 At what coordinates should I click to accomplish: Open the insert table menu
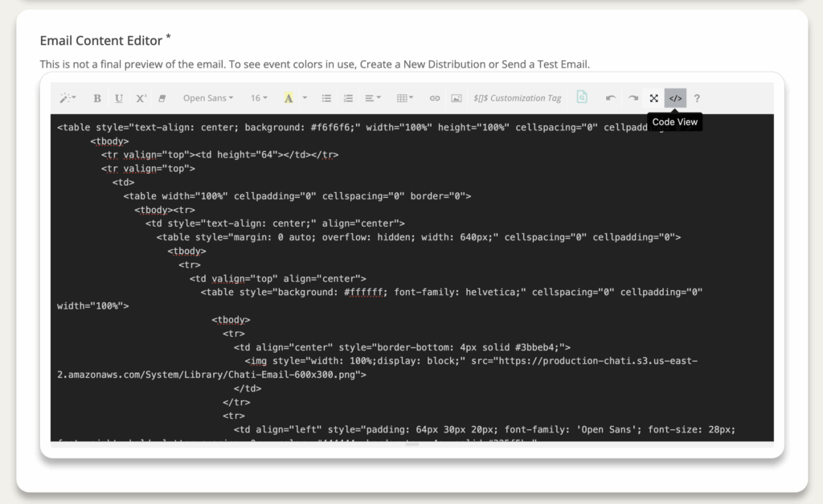[405, 98]
